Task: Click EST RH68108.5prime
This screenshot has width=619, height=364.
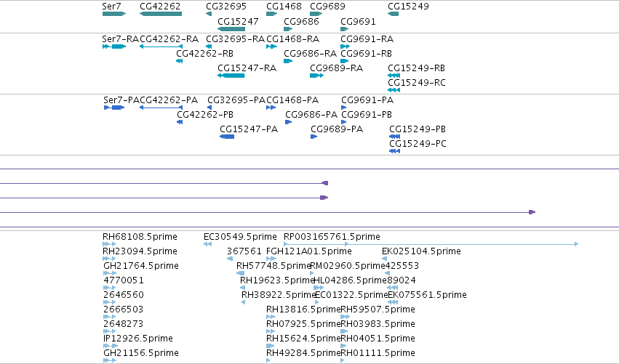Action: [x=109, y=245]
